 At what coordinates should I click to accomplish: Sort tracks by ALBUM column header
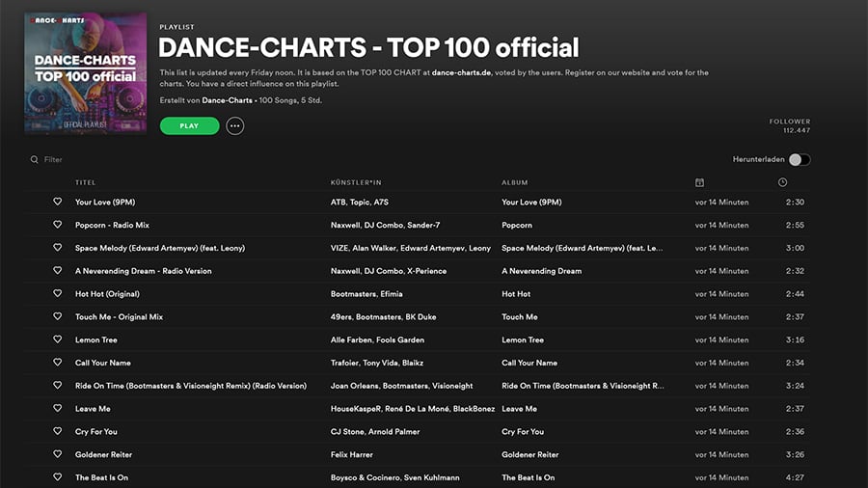click(x=515, y=182)
